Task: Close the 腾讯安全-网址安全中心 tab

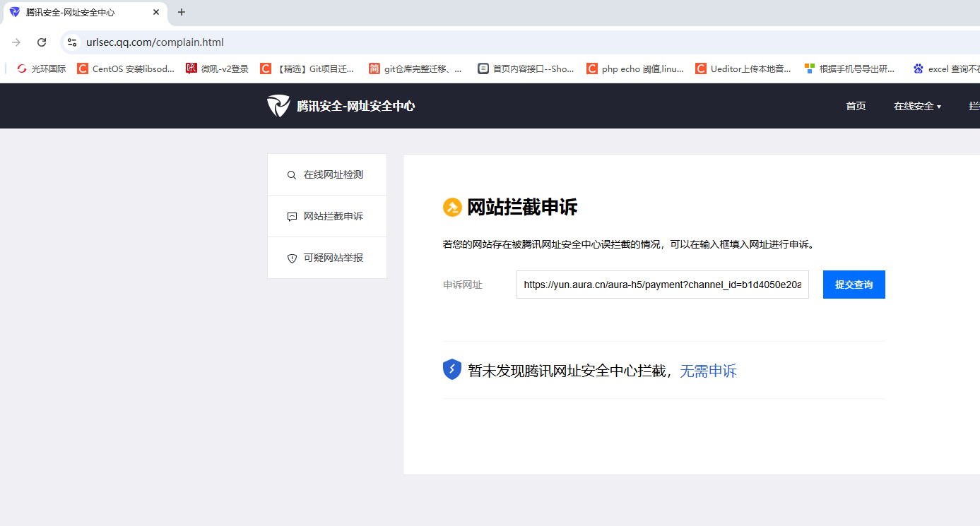Action: 156,12
